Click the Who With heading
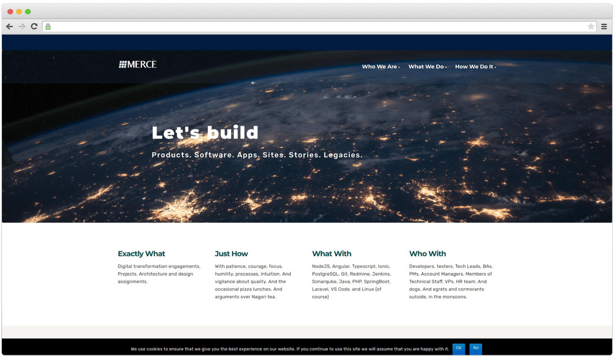The width and height of the screenshot is (615, 364). coord(427,254)
